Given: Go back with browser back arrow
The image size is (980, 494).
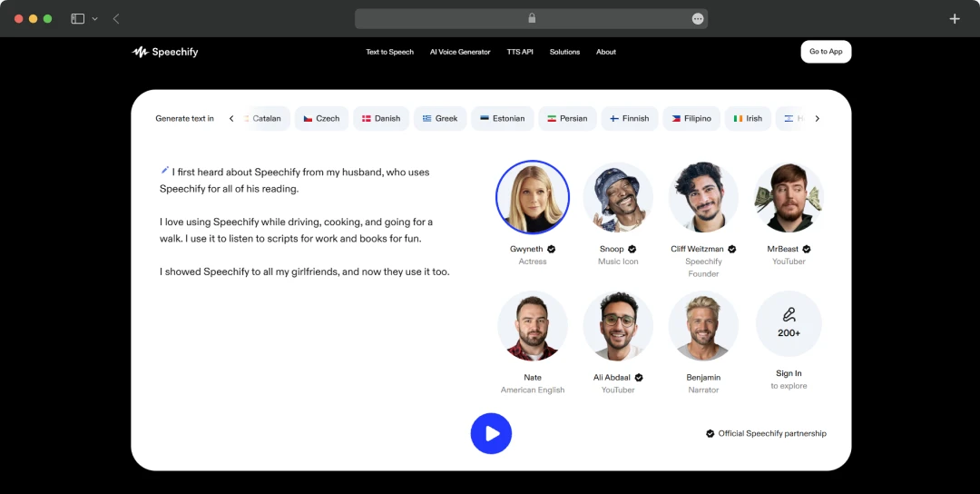Looking at the screenshot, I should click(x=116, y=19).
